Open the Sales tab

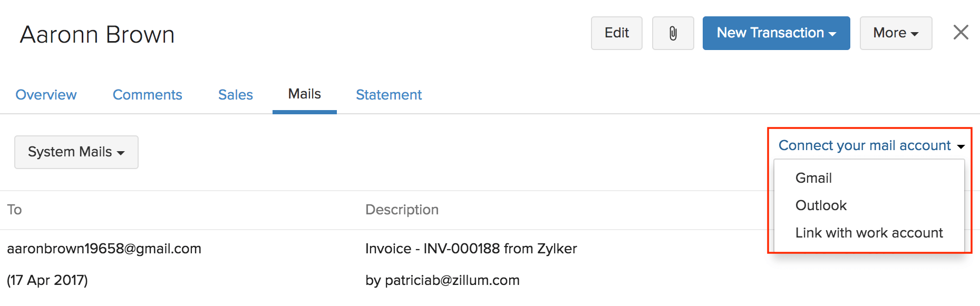coord(235,95)
